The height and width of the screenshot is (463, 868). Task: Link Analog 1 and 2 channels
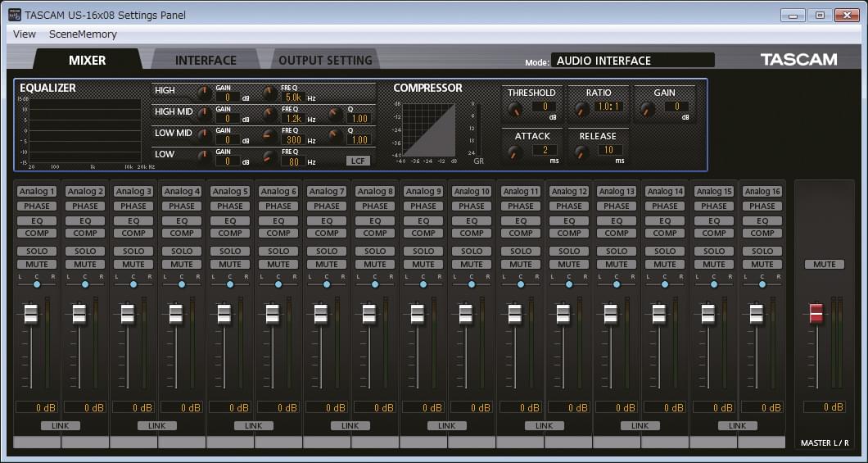(61, 426)
